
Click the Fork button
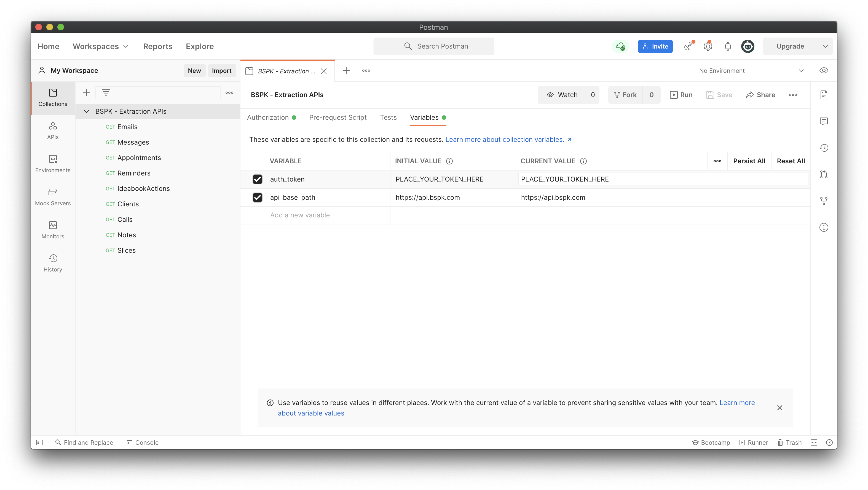tap(625, 95)
